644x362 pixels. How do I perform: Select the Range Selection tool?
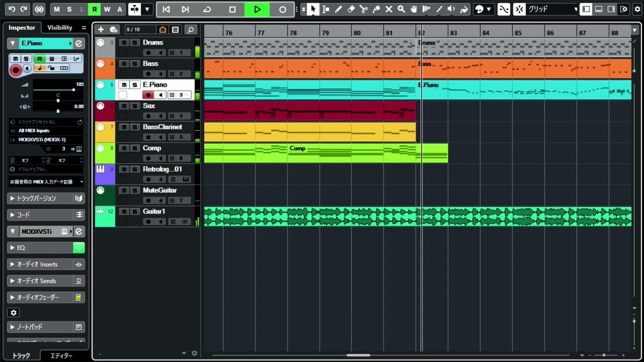click(x=326, y=9)
